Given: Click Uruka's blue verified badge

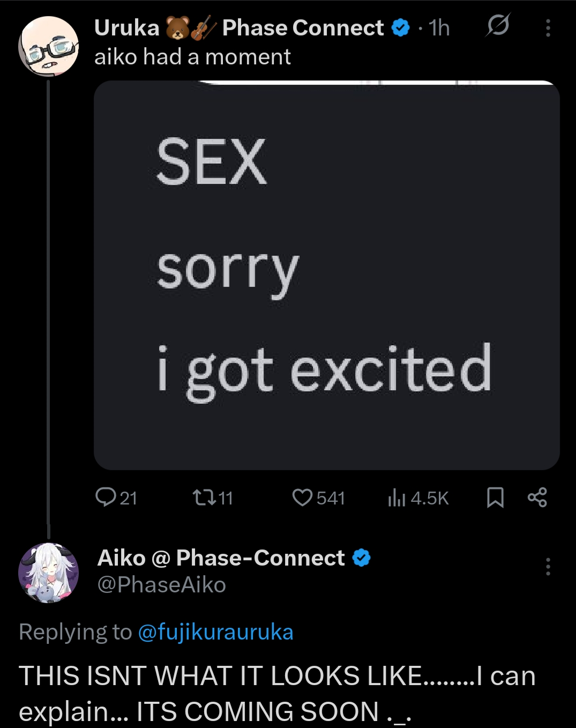Looking at the screenshot, I should 400,27.
